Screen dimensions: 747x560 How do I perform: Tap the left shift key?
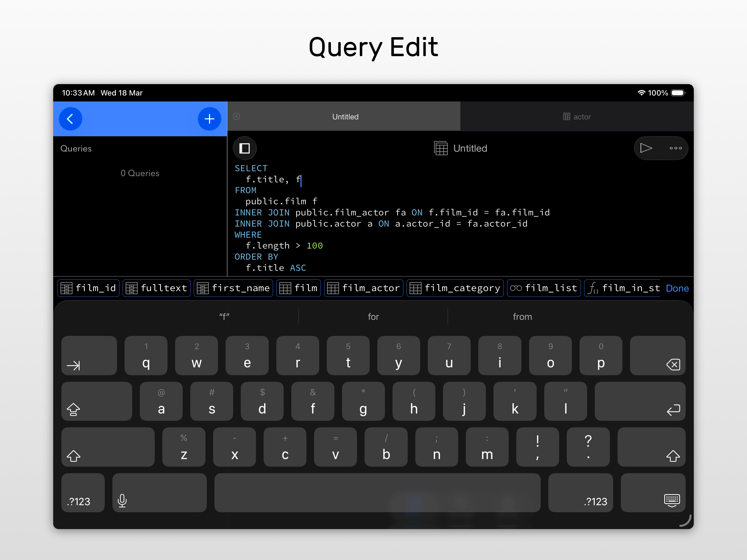pos(108,447)
